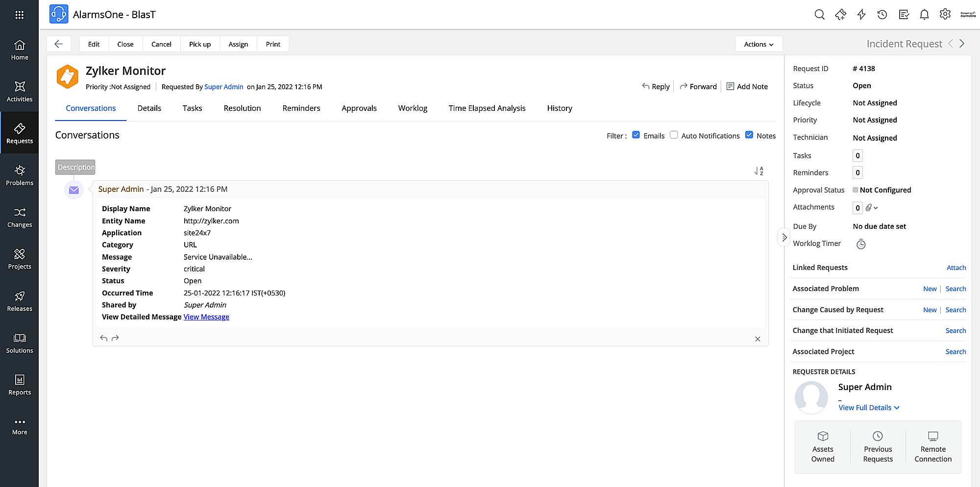The image size is (980, 487).
Task: Go to Home in the sidebar
Action: coord(20,50)
